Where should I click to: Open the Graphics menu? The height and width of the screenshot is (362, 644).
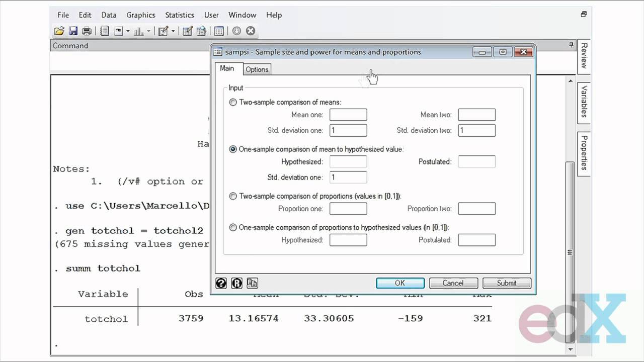point(141,15)
